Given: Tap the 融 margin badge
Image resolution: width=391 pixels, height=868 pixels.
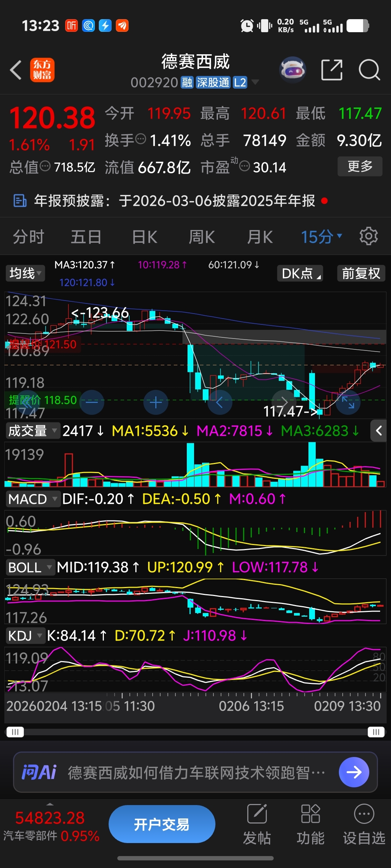Looking at the screenshot, I should [x=187, y=82].
